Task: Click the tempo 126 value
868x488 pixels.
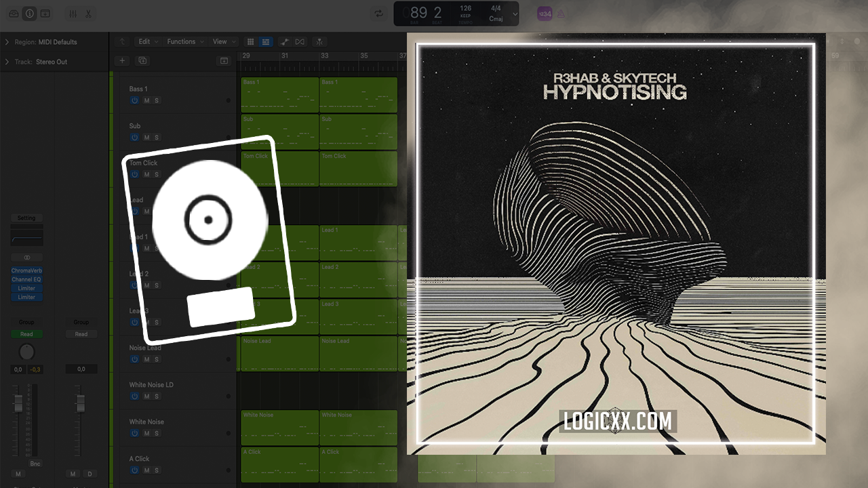Action: (466, 9)
